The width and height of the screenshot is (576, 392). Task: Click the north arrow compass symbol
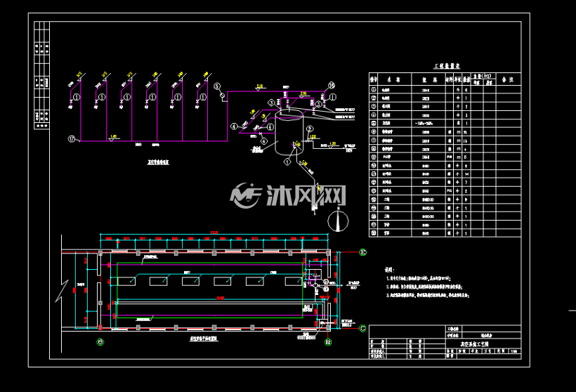coord(338,220)
